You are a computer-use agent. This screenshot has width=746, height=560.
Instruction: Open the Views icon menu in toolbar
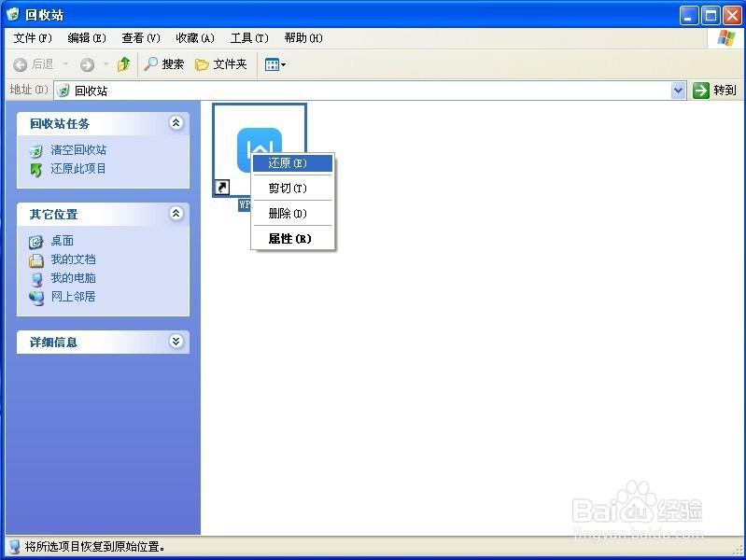(275, 64)
